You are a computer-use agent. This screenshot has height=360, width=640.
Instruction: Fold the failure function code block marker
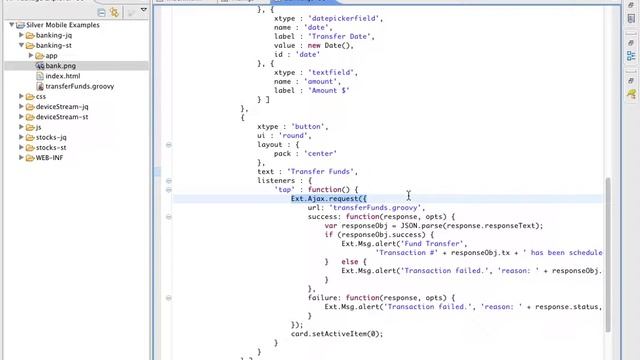coord(169,298)
